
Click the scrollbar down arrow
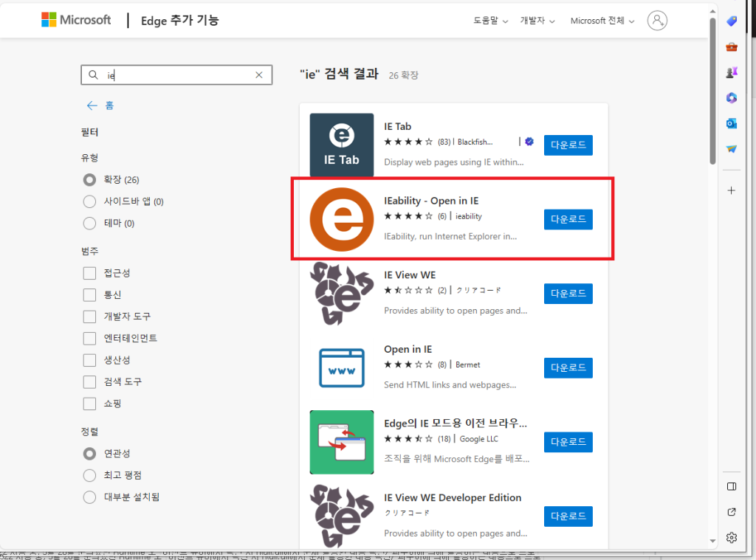[712, 541]
